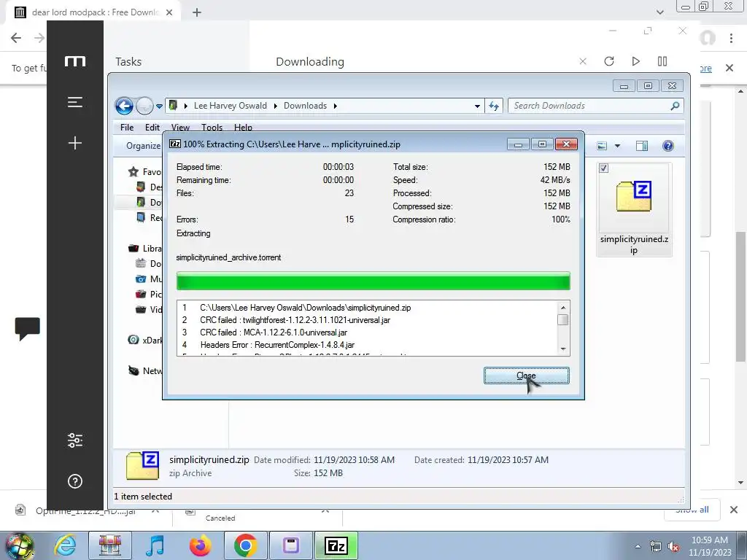The height and width of the screenshot is (560, 747).
Task: Open the tab search chevron
Action: [x=659, y=12]
